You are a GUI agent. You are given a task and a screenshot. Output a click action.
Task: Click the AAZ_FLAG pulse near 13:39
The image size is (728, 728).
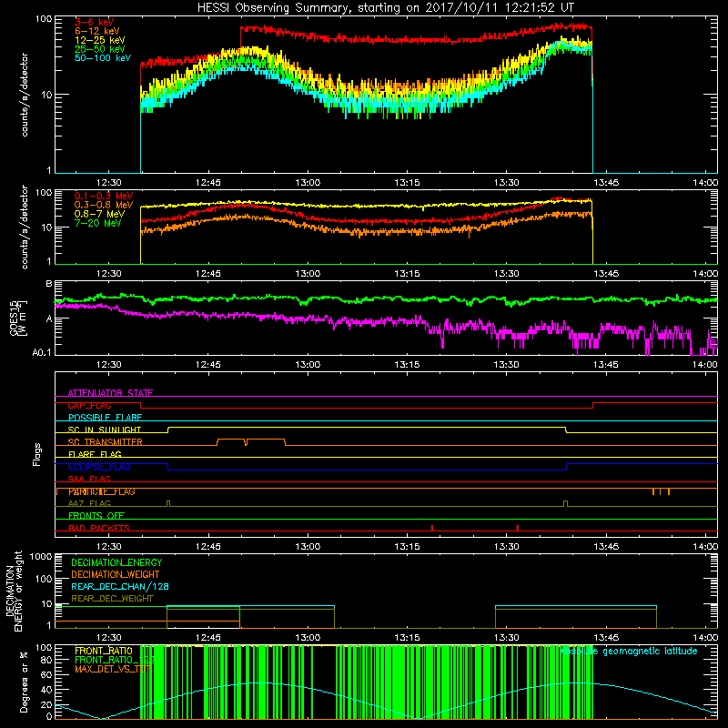click(x=565, y=503)
